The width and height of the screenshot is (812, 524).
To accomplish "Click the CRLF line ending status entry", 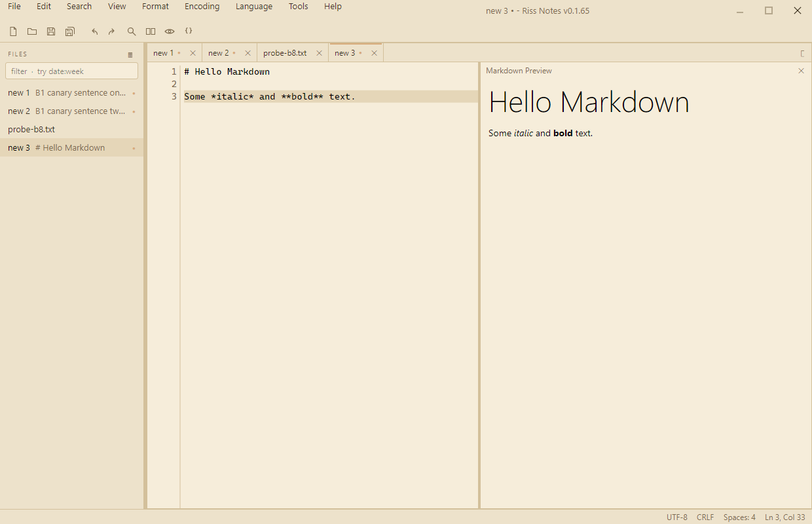I will [x=705, y=517].
